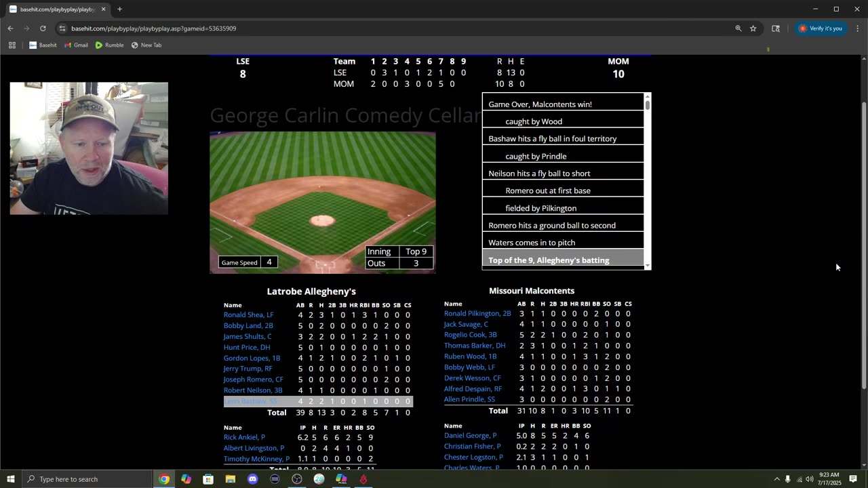Click 'Top of the 9, Allegheny's batting' entry
The image size is (868, 488).
tap(563, 260)
